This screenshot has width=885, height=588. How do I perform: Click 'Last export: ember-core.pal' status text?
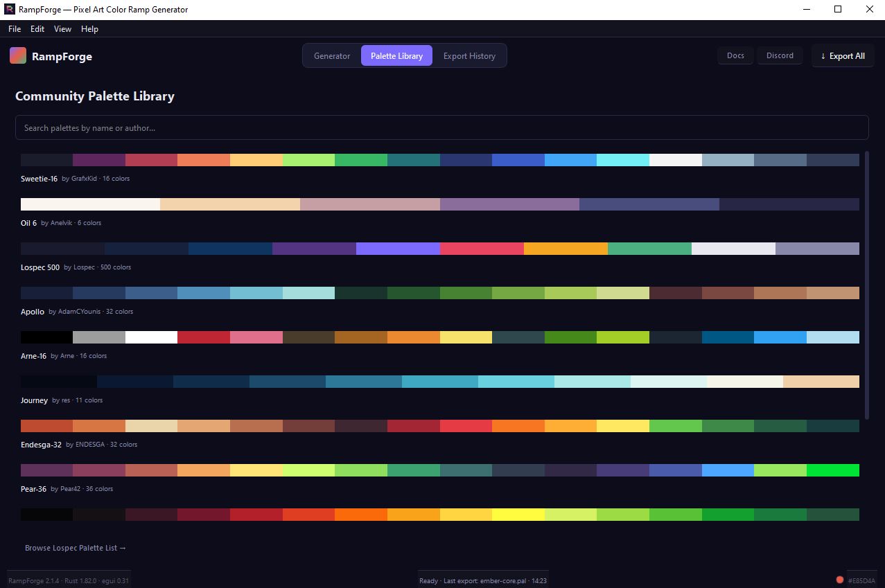click(x=484, y=580)
